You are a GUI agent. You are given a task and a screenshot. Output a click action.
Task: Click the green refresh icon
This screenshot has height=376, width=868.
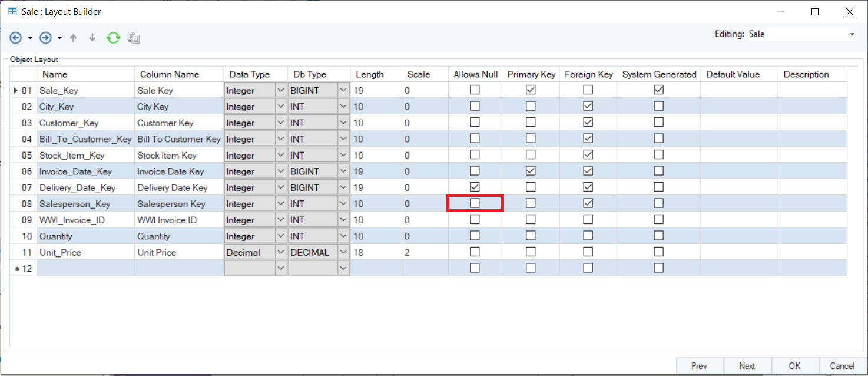click(113, 38)
